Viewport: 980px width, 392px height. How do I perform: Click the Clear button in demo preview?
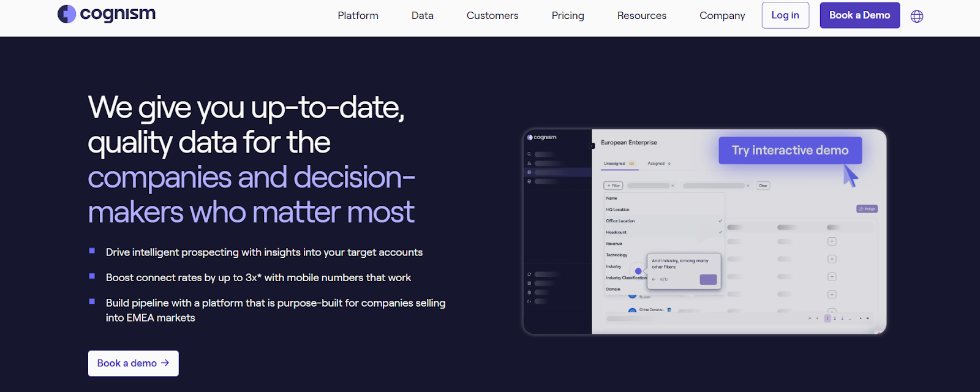(763, 186)
